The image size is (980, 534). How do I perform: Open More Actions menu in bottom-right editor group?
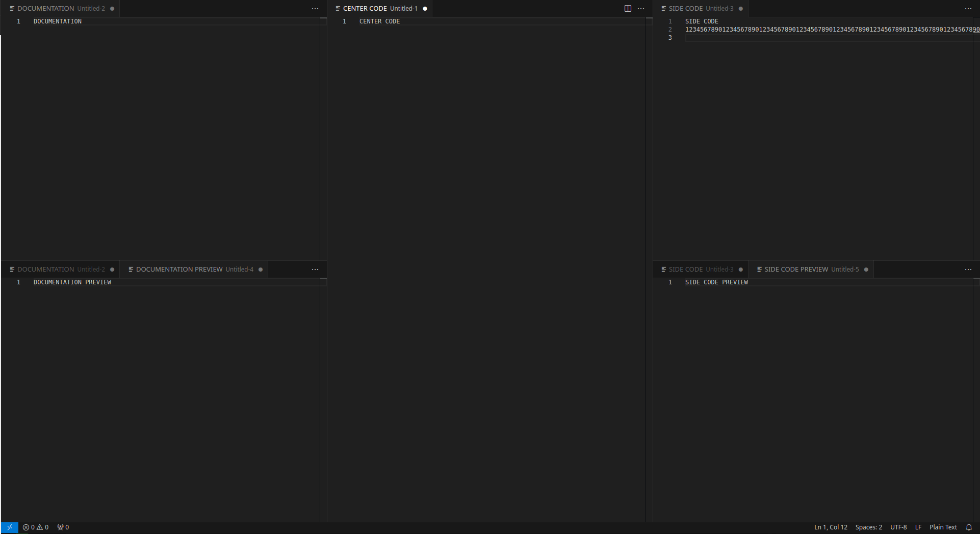coord(968,269)
